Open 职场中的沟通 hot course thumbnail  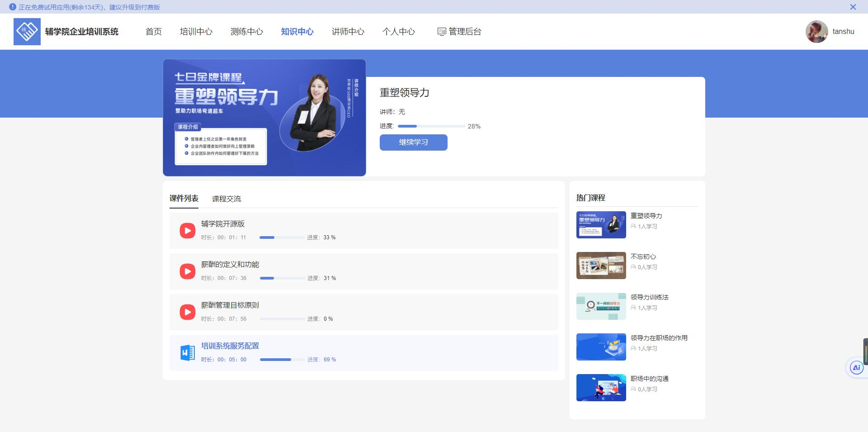[x=601, y=388]
